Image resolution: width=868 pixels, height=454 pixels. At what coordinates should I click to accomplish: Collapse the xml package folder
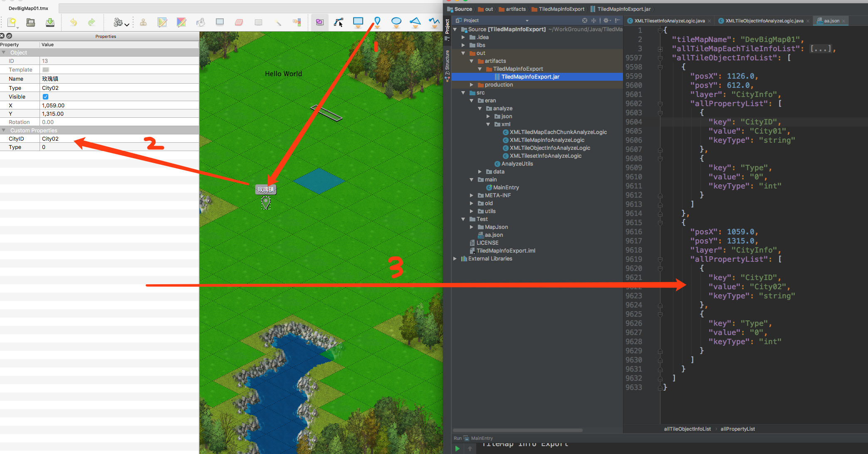488,124
